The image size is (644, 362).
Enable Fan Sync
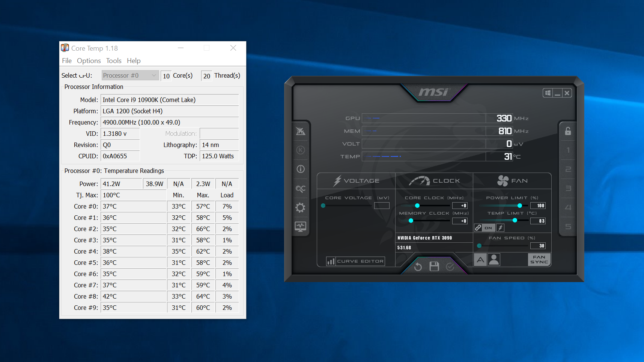click(539, 259)
